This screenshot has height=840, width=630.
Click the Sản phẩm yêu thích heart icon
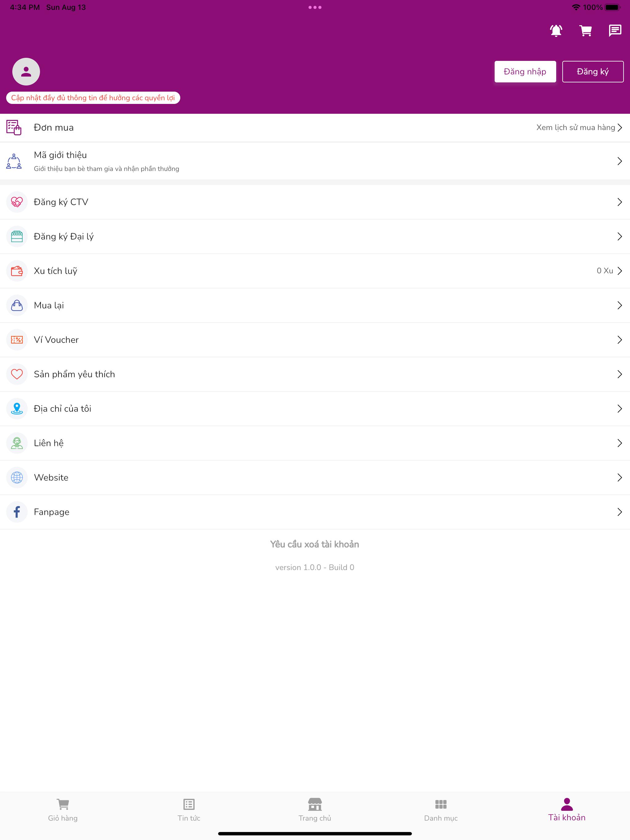tap(17, 374)
